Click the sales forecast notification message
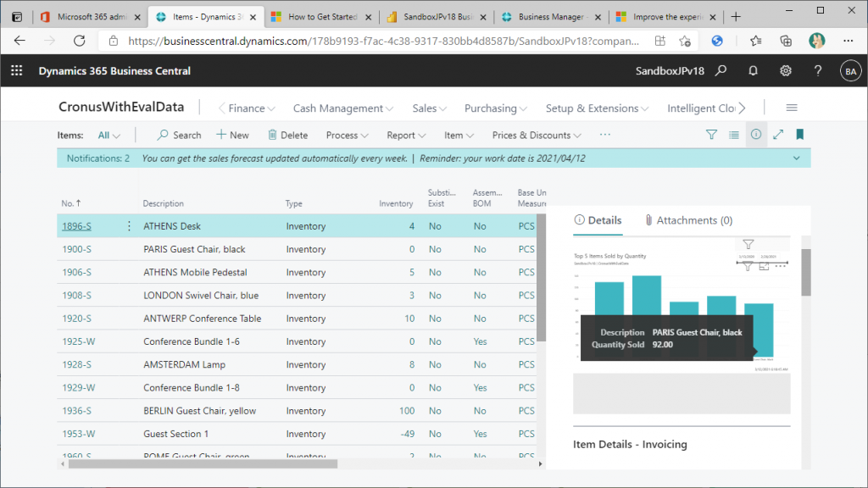 click(275, 158)
